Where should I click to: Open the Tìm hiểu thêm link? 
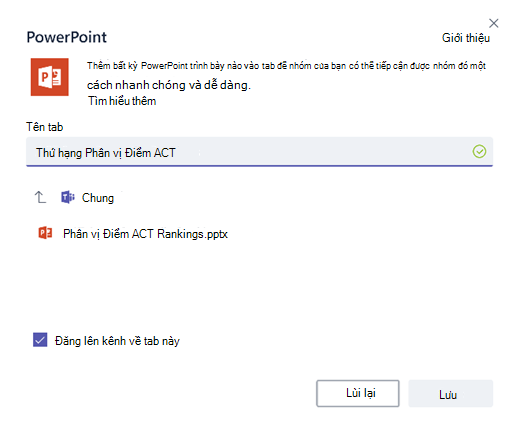click(x=122, y=101)
